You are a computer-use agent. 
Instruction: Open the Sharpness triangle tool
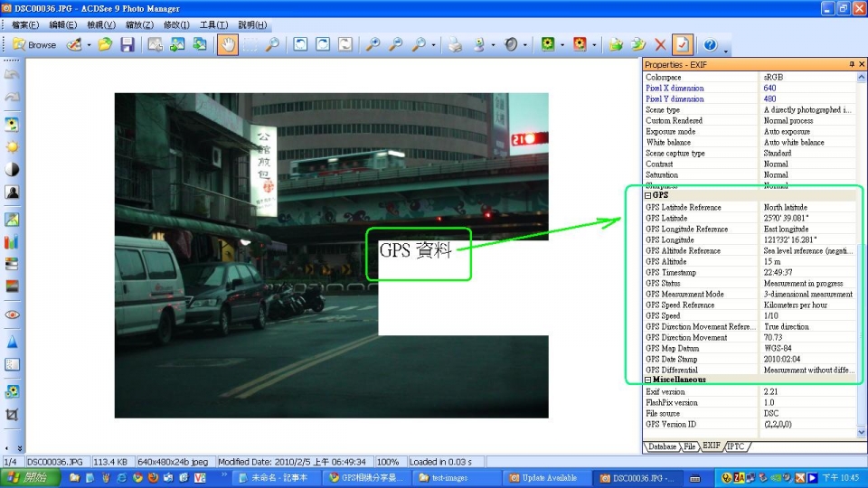point(13,343)
